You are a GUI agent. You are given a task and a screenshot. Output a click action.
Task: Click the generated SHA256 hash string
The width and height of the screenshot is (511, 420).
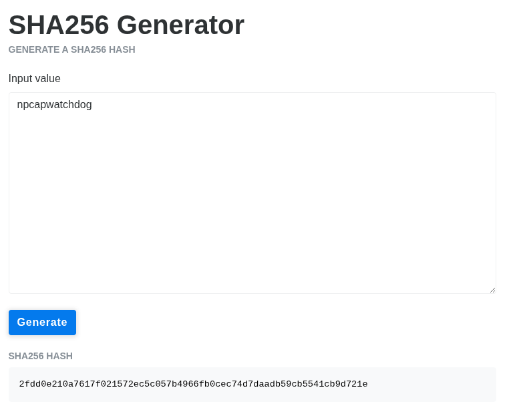(193, 384)
